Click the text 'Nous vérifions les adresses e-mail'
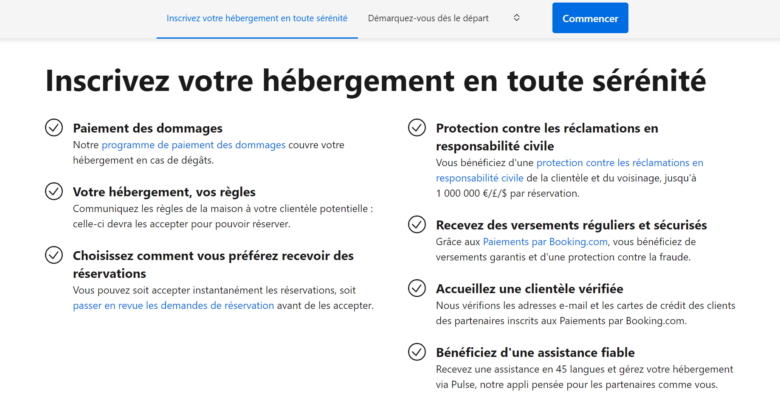The image size is (780, 396). tap(518, 305)
